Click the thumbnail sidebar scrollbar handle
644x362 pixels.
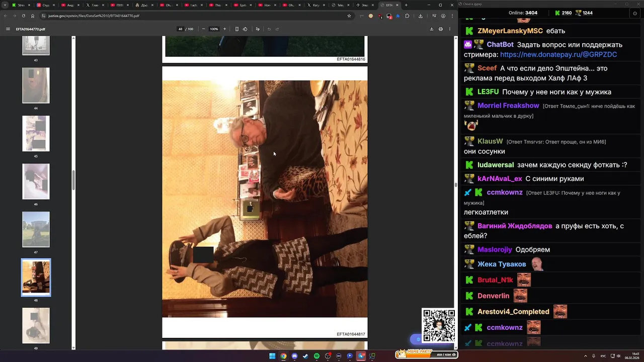point(73,180)
